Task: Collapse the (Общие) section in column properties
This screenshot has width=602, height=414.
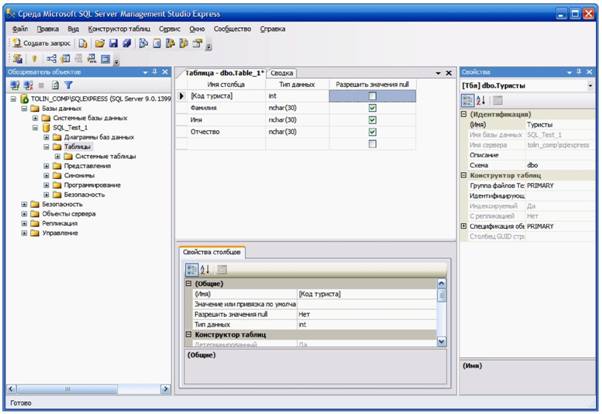Action: pyautogui.click(x=188, y=283)
